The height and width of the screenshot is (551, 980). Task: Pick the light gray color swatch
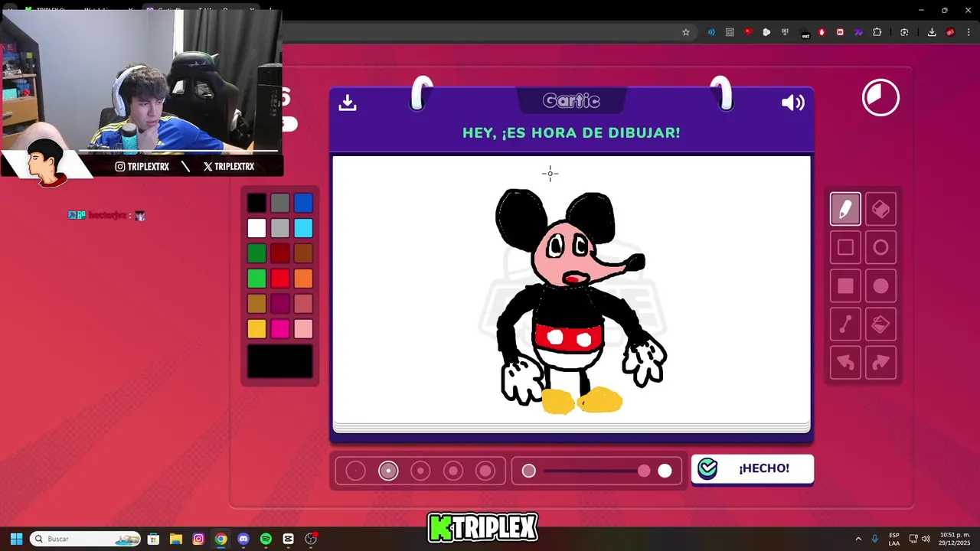click(x=280, y=228)
